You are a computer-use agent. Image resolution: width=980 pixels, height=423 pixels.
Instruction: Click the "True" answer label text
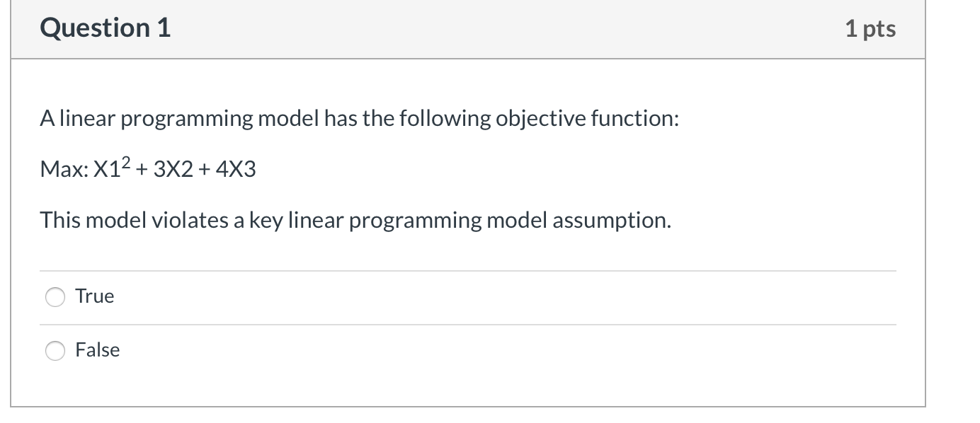(x=94, y=296)
